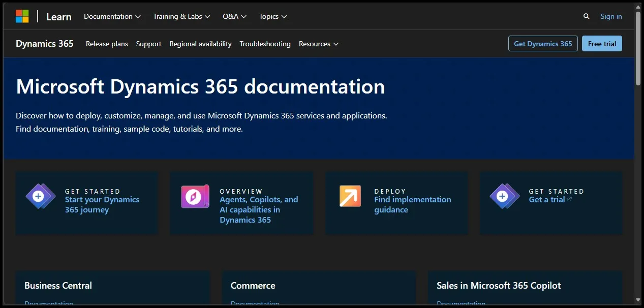Click the Free trial button

[602, 44]
